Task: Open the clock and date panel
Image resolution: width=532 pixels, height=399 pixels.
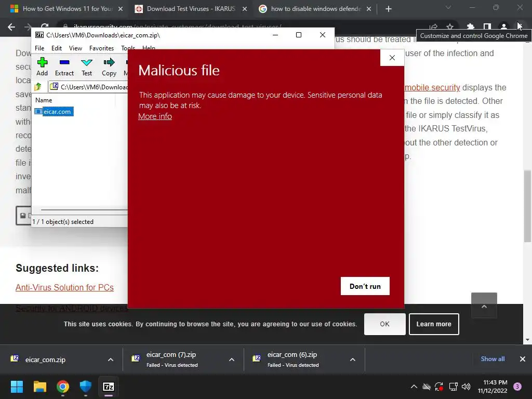Action: point(493,387)
